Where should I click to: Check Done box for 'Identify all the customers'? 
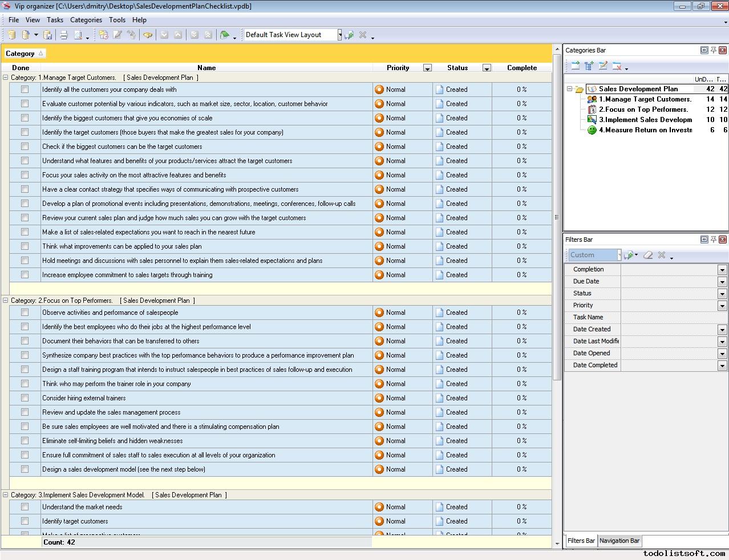pos(25,90)
